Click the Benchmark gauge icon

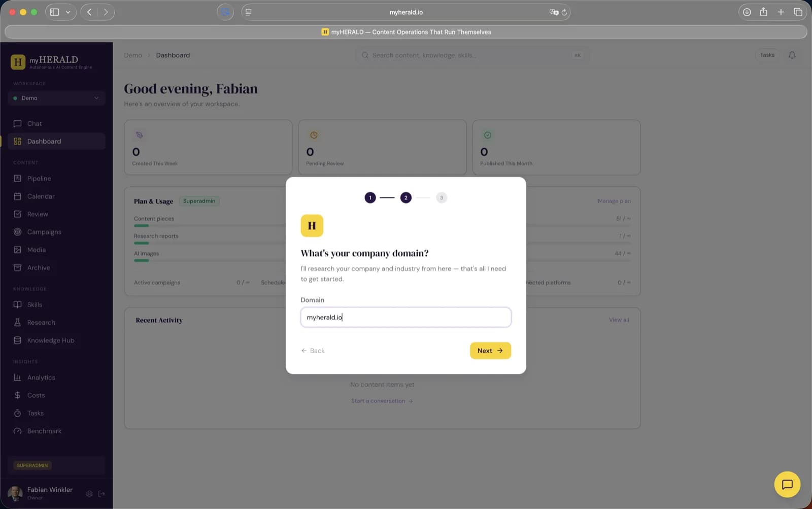click(18, 431)
